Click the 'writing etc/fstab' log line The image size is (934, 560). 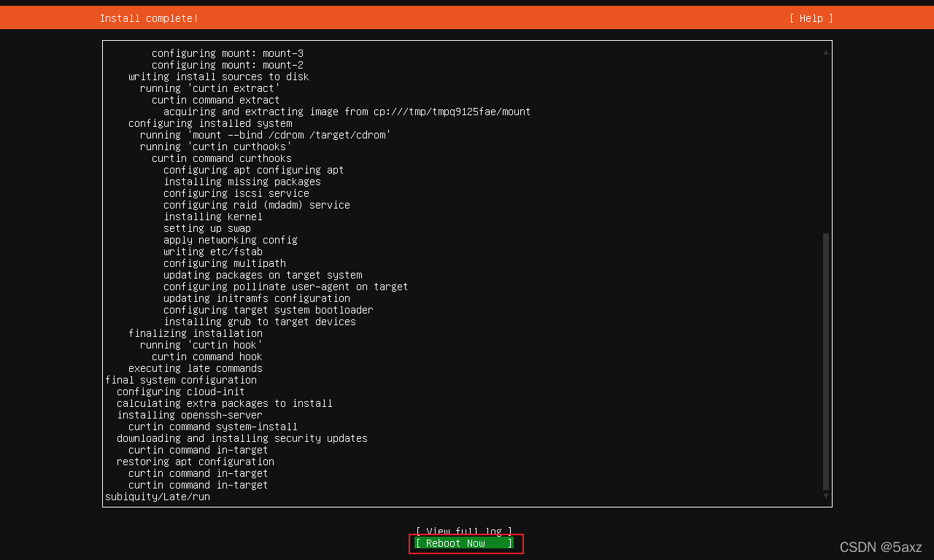point(213,252)
